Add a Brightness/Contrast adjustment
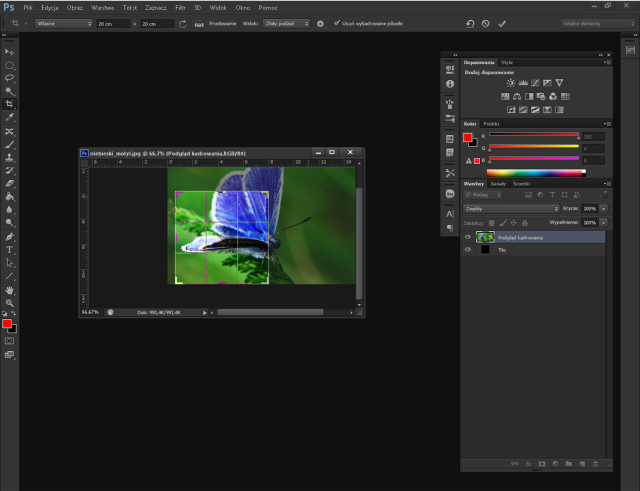 tap(511, 83)
